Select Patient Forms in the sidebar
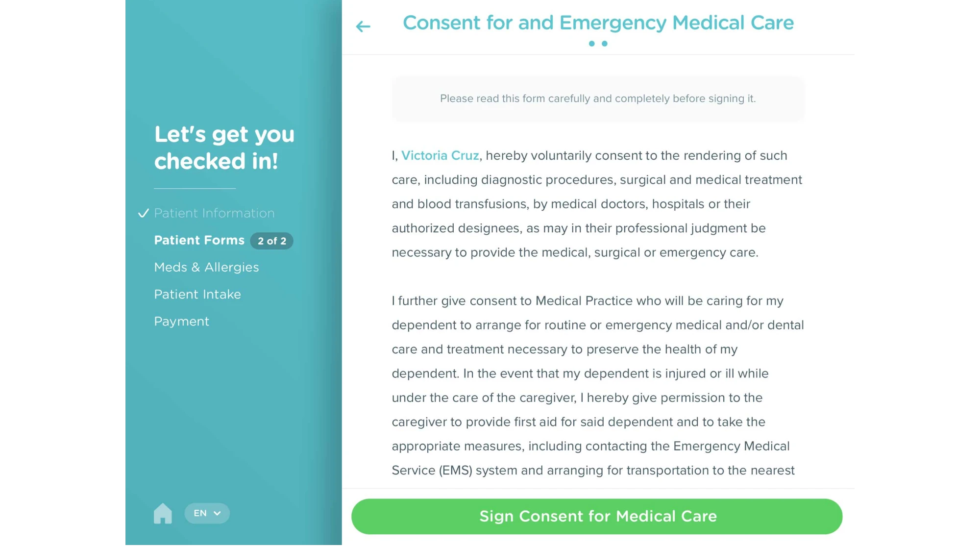Image resolution: width=980 pixels, height=547 pixels. click(199, 240)
